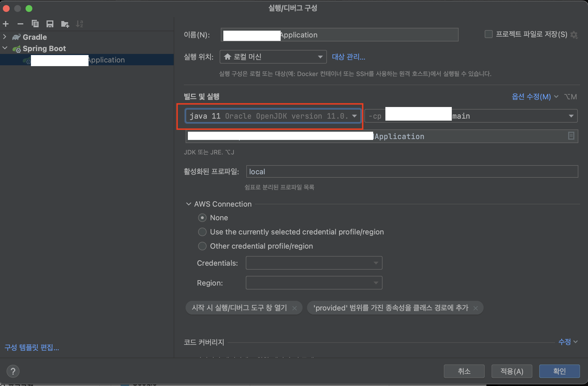Click the main class browse icon
The width and height of the screenshot is (588, 386).
pos(571,136)
